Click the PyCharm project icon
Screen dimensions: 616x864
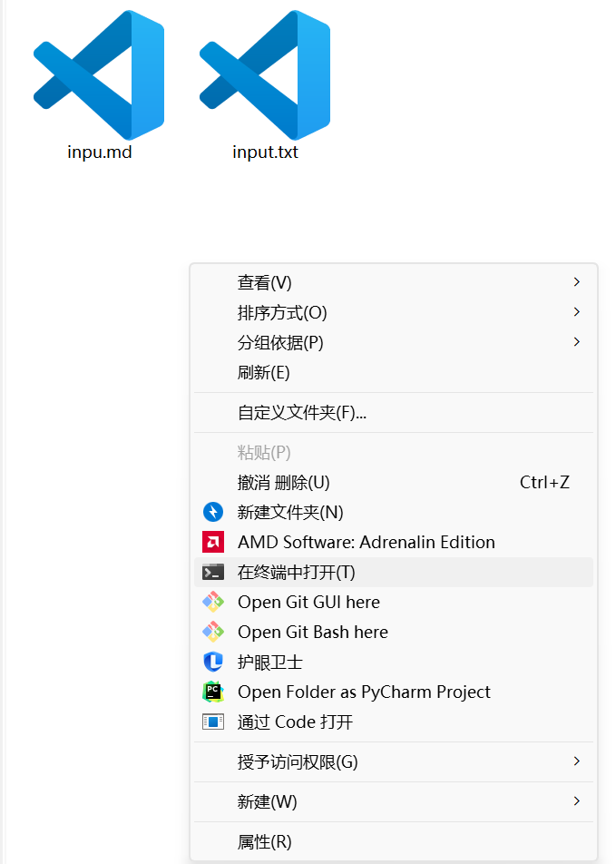pyautogui.click(x=214, y=692)
